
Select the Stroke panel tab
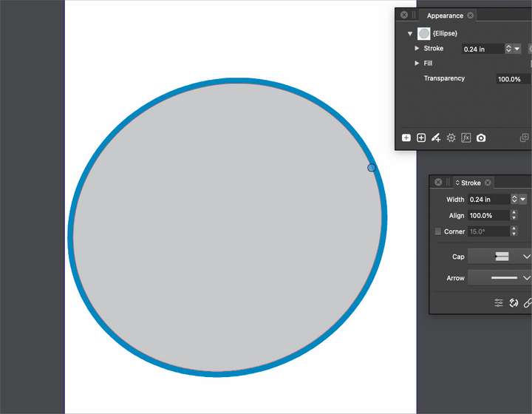(471, 183)
